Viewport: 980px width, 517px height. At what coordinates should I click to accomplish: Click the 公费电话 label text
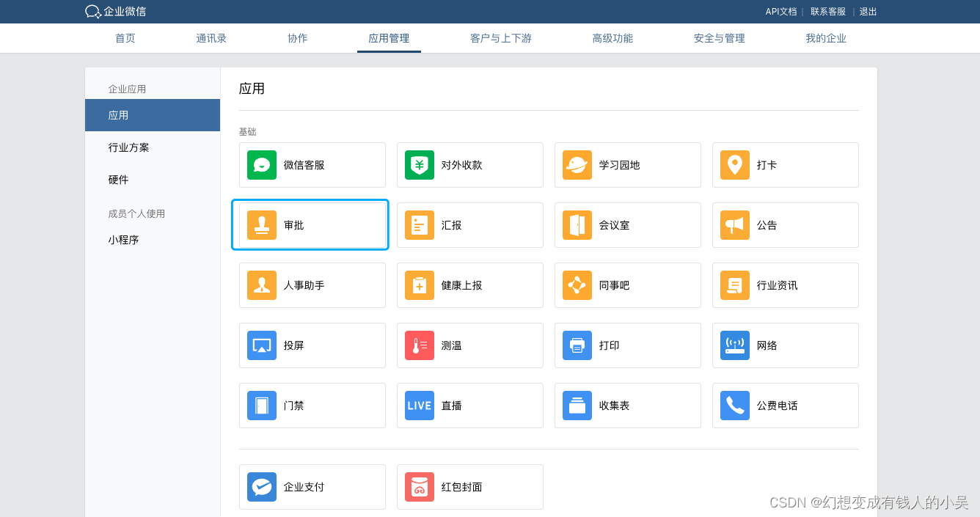click(x=778, y=406)
